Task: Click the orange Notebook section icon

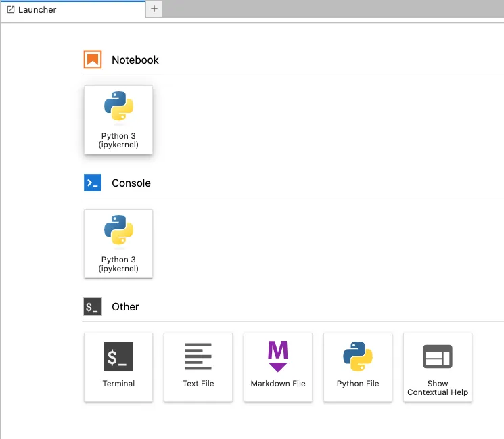Action: click(93, 60)
